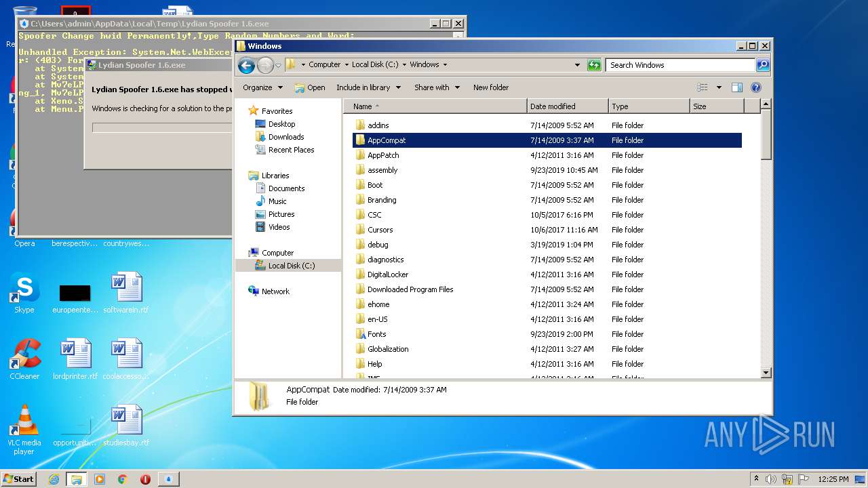Image resolution: width=868 pixels, height=488 pixels.
Task: Open the CCleaner desktop shortcut
Action: pos(24,360)
